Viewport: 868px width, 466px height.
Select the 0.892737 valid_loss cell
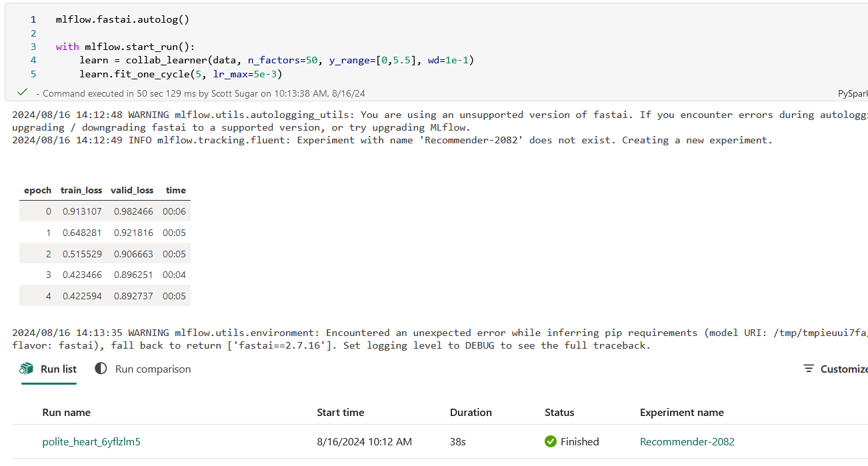tap(133, 296)
